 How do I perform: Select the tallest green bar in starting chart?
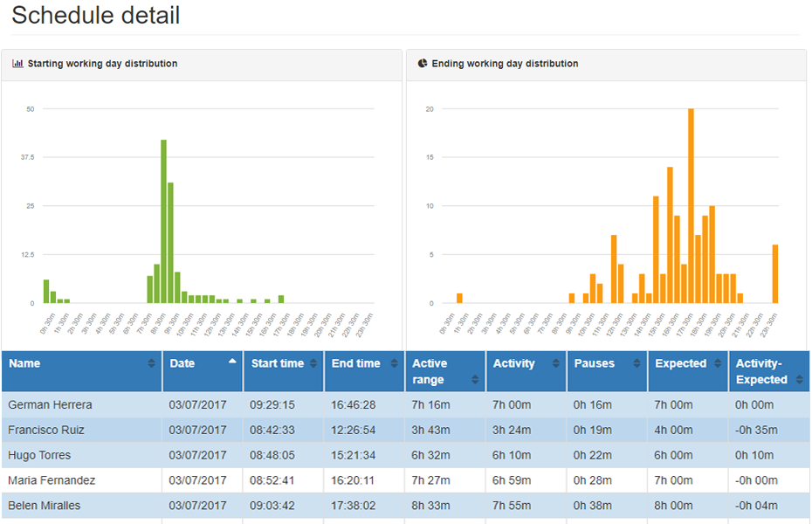click(x=163, y=221)
